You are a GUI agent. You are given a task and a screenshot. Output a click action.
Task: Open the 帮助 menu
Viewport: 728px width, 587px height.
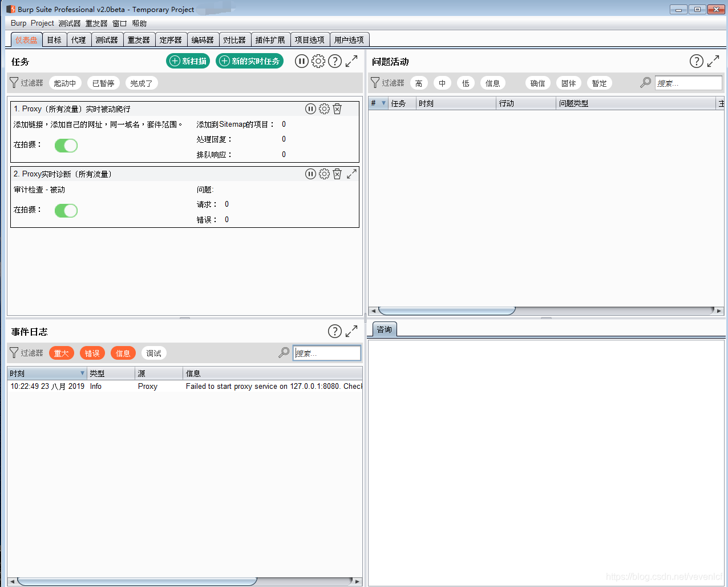click(x=139, y=23)
